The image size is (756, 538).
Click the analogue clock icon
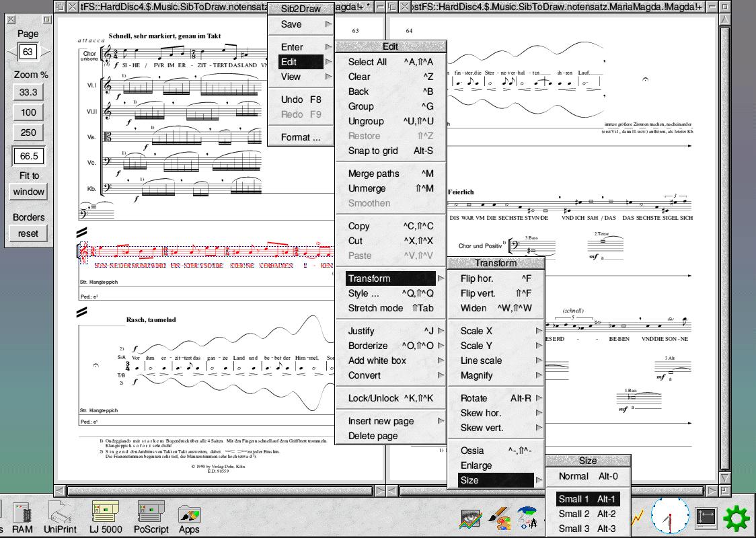(670, 516)
